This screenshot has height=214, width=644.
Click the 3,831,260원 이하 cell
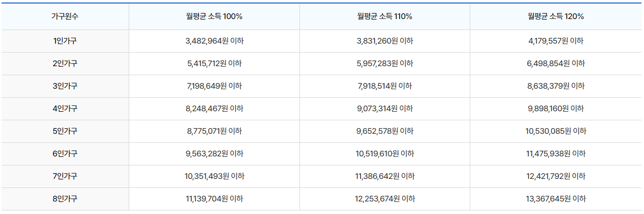385,41
